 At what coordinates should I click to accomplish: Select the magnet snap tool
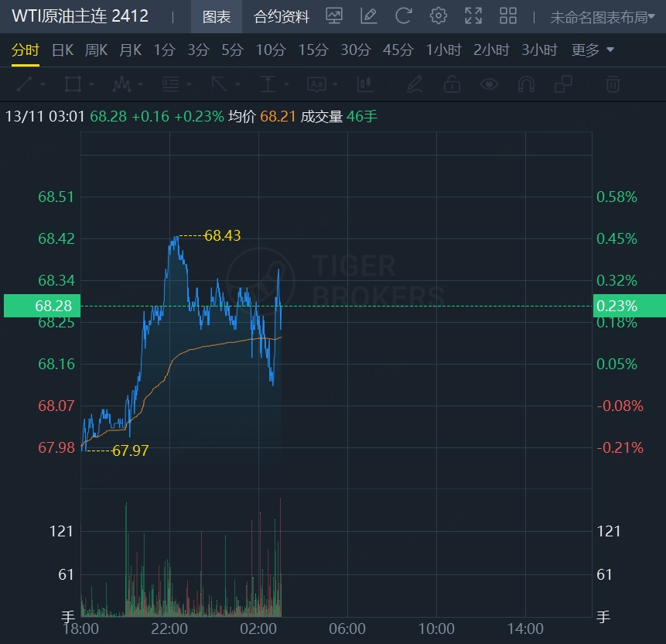pos(526,84)
